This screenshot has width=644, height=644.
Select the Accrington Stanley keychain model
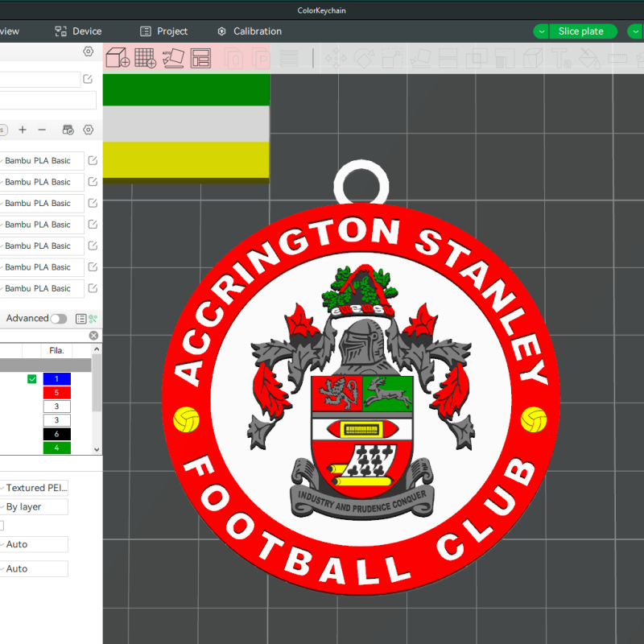click(361, 398)
